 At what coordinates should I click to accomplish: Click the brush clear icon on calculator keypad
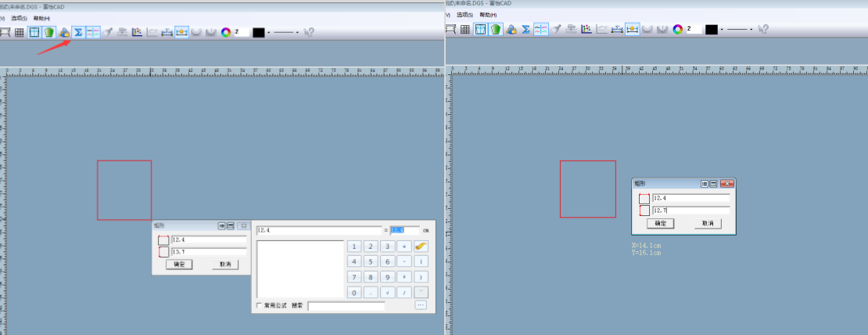pos(421,247)
